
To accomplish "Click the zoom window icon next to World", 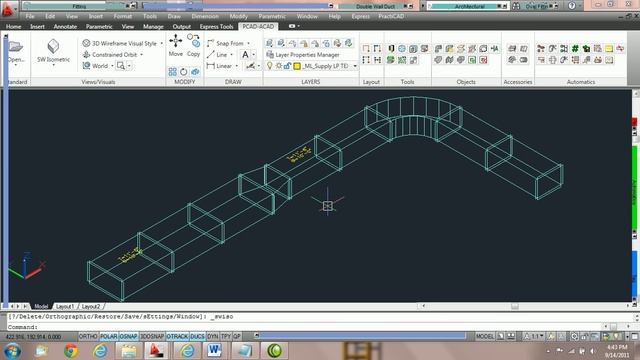I will point(121,66).
